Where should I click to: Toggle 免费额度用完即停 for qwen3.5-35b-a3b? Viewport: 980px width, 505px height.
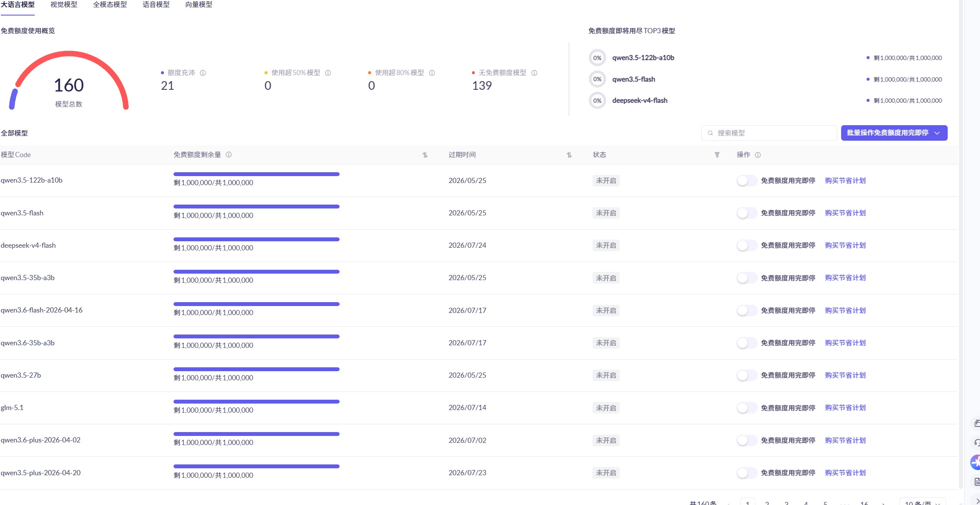click(747, 278)
